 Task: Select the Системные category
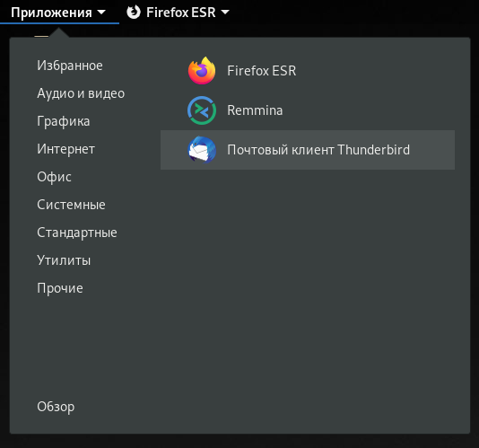tap(71, 205)
